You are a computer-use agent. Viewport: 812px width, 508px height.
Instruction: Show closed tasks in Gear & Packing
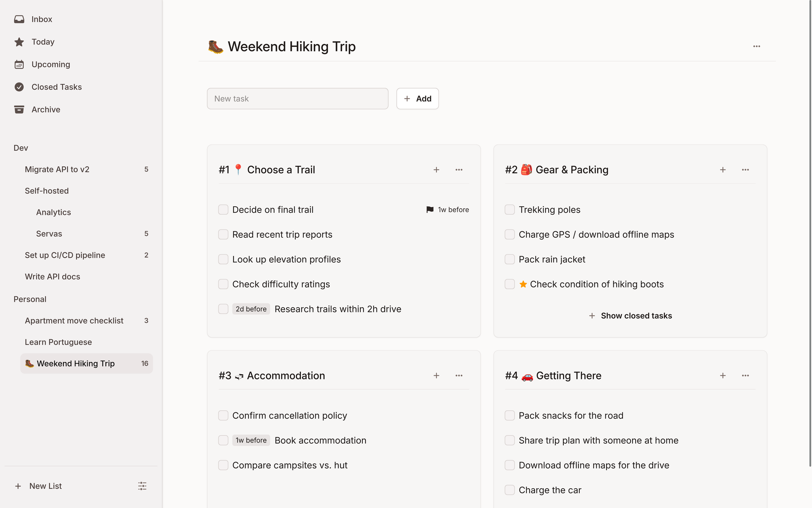click(630, 316)
